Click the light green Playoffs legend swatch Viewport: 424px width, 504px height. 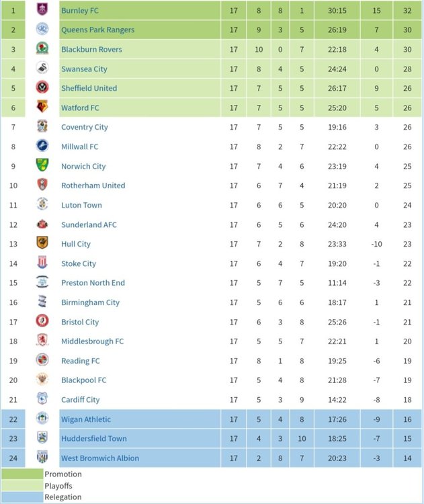tap(22, 485)
